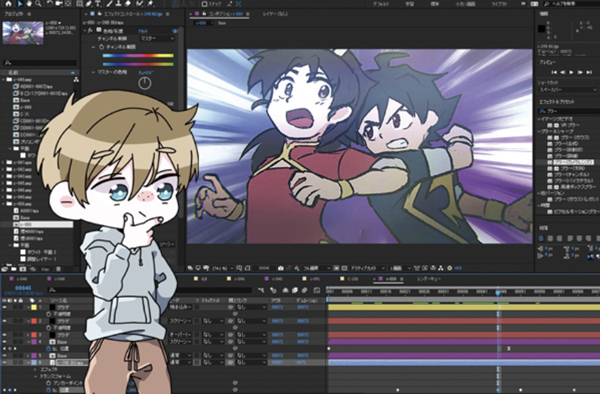Collapse the Transform group of layer 6
Screen dimensions: 600x394
point(35,376)
